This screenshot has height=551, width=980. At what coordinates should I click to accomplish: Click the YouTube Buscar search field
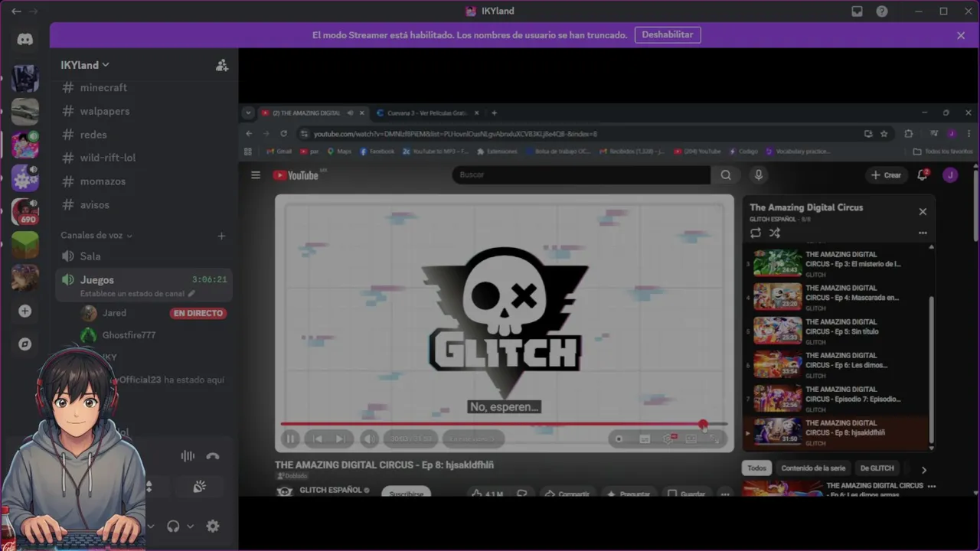(582, 175)
